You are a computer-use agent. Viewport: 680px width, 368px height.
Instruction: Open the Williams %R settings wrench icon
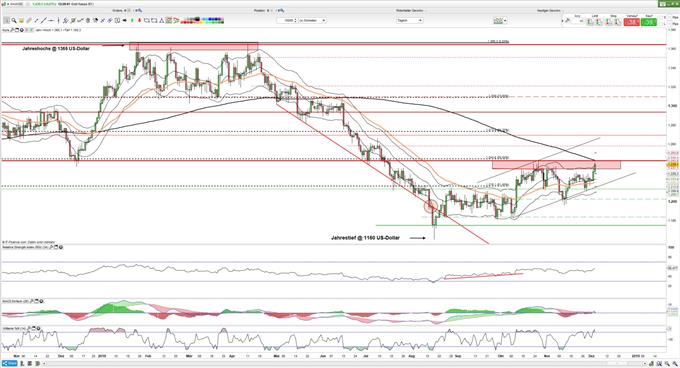(29, 328)
